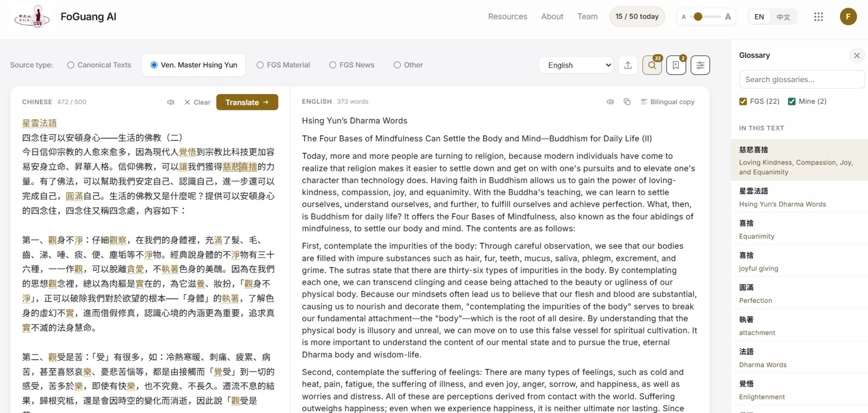The image size is (868, 413).
Task: Select glossary entry 喜捨 Equanimity
Action: click(x=799, y=229)
